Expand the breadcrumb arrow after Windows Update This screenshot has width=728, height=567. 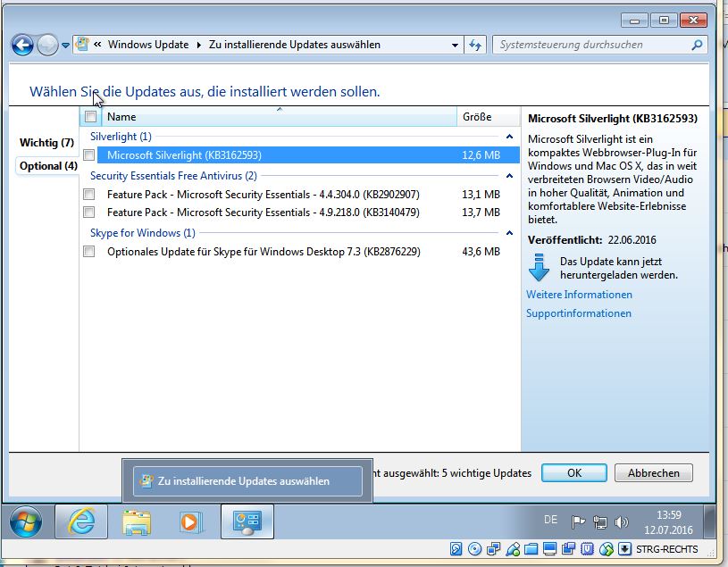198,45
